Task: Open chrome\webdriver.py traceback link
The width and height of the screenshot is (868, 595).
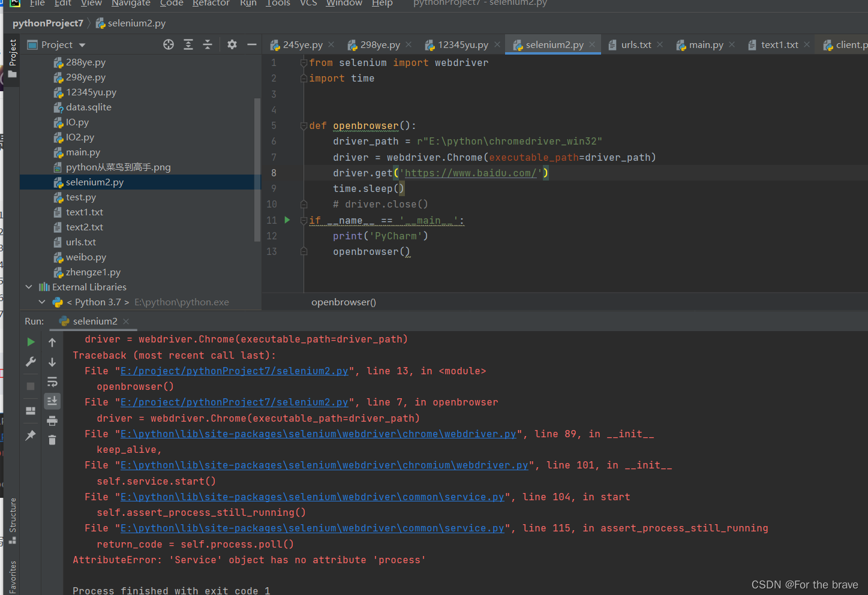Action: click(319, 434)
